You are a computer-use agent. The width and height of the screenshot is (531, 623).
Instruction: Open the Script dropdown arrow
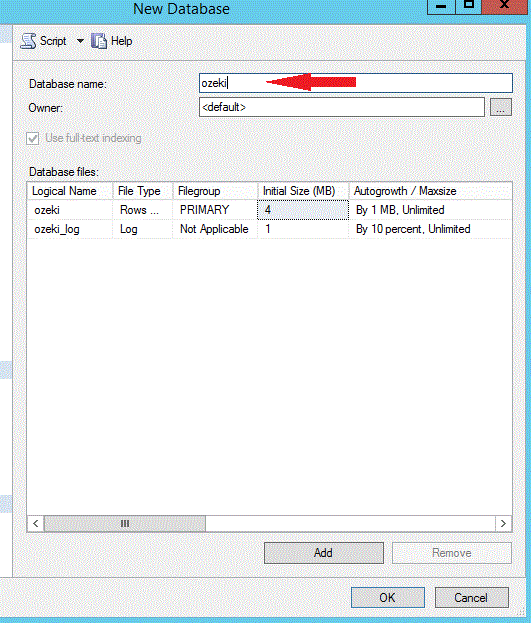click(x=80, y=41)
